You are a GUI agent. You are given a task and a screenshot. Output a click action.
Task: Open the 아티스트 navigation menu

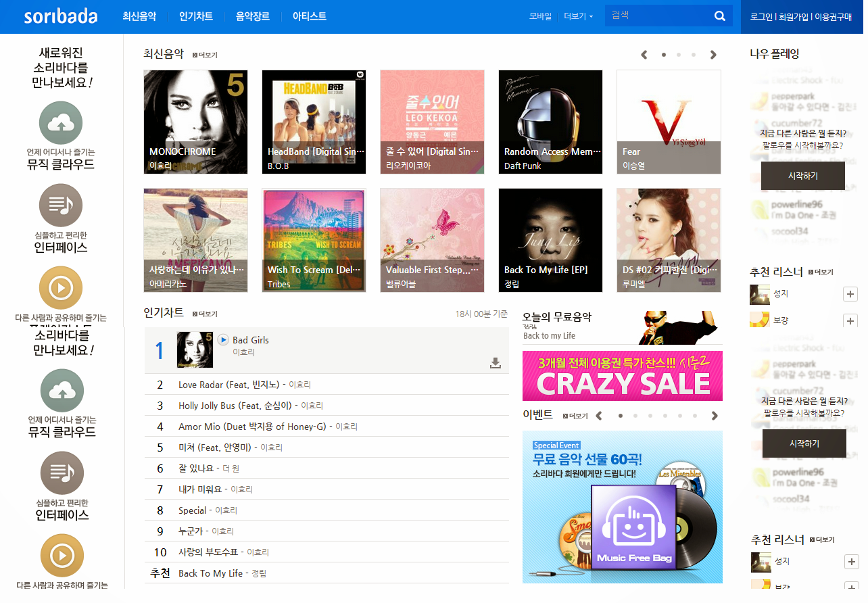coord(310,16)
